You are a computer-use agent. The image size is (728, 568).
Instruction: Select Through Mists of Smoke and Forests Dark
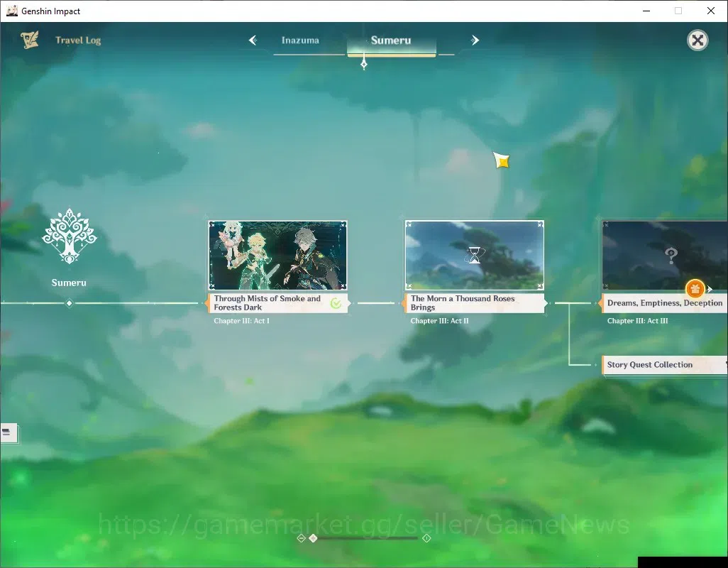coord(277,303)
